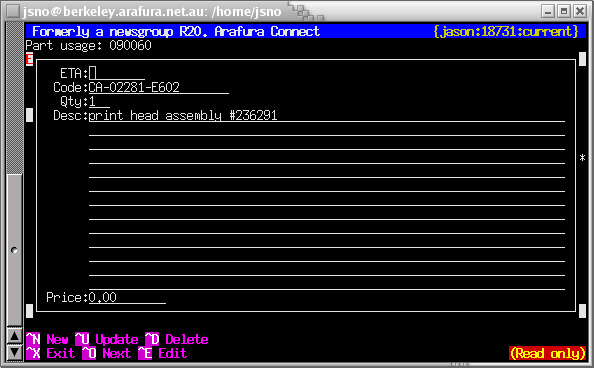Click the scrollbar up arrow
Viewport: 594px width, 368px height.
(x=15, y=336)
